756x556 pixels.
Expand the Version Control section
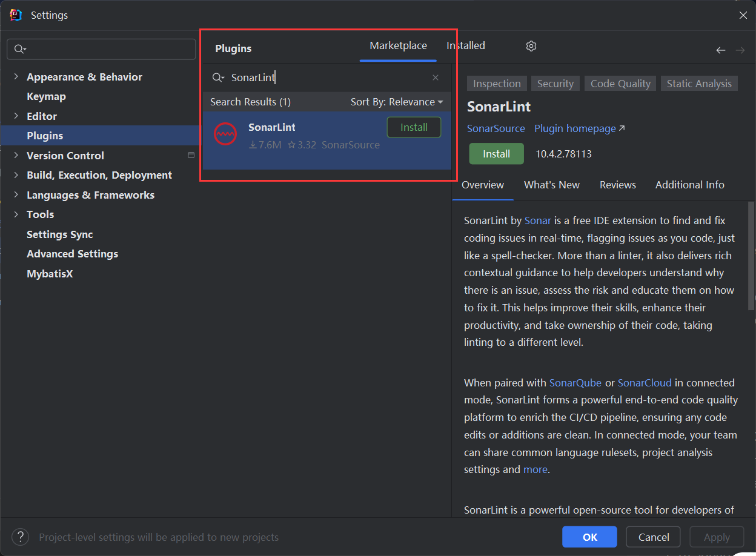click(x=16, y=156)
